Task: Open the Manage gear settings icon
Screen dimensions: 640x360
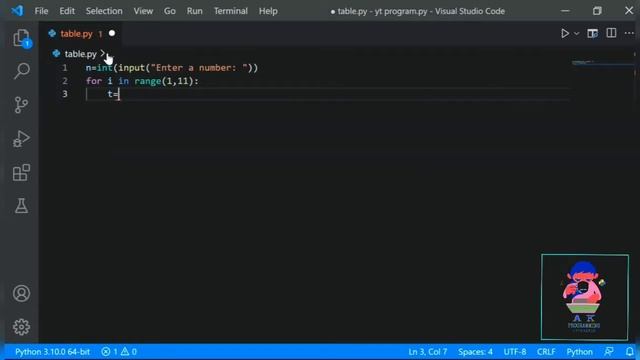Action: coord(21,327)
